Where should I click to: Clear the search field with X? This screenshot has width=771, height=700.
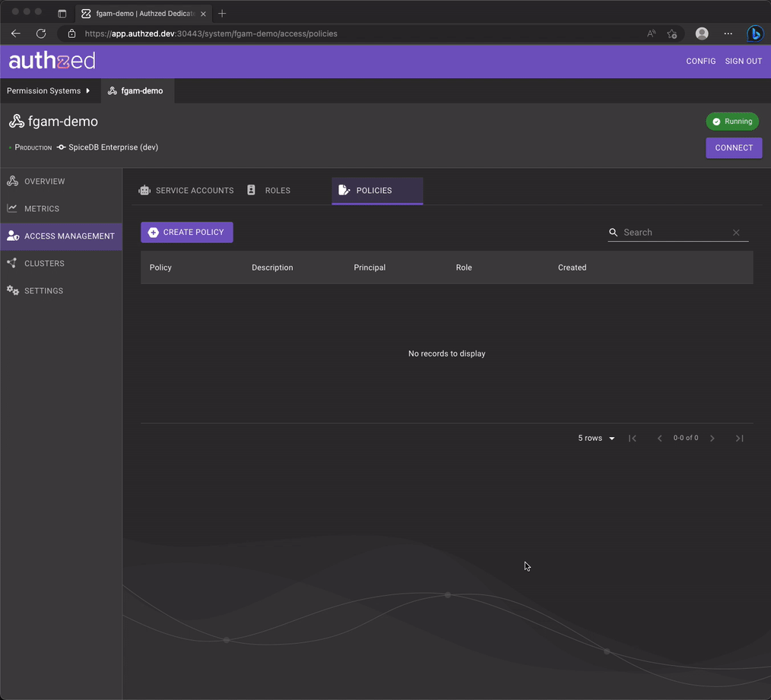(x=736, y=233)
